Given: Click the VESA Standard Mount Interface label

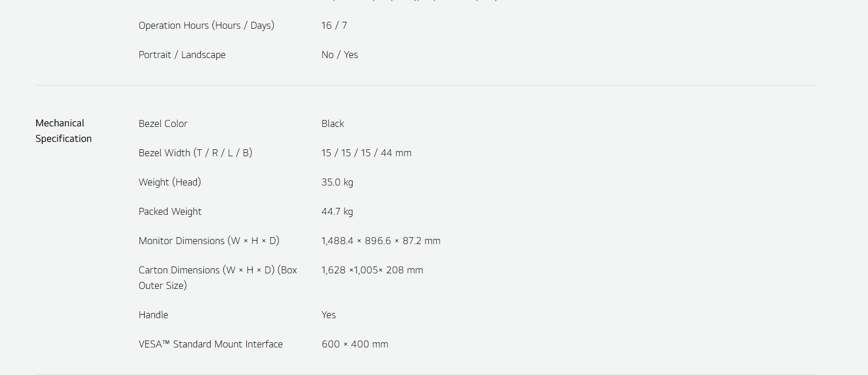Looking at the screenshot, I should point(211,345).
